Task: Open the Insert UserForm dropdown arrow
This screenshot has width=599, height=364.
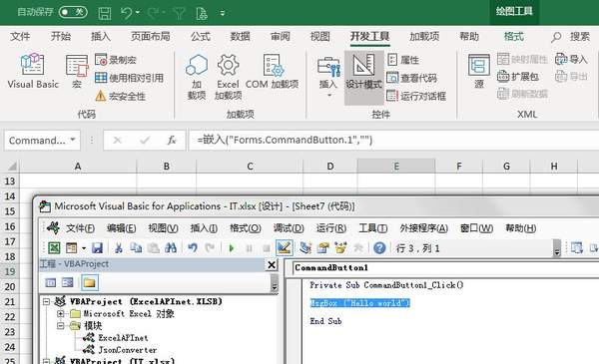Action: tap(84, 248)
